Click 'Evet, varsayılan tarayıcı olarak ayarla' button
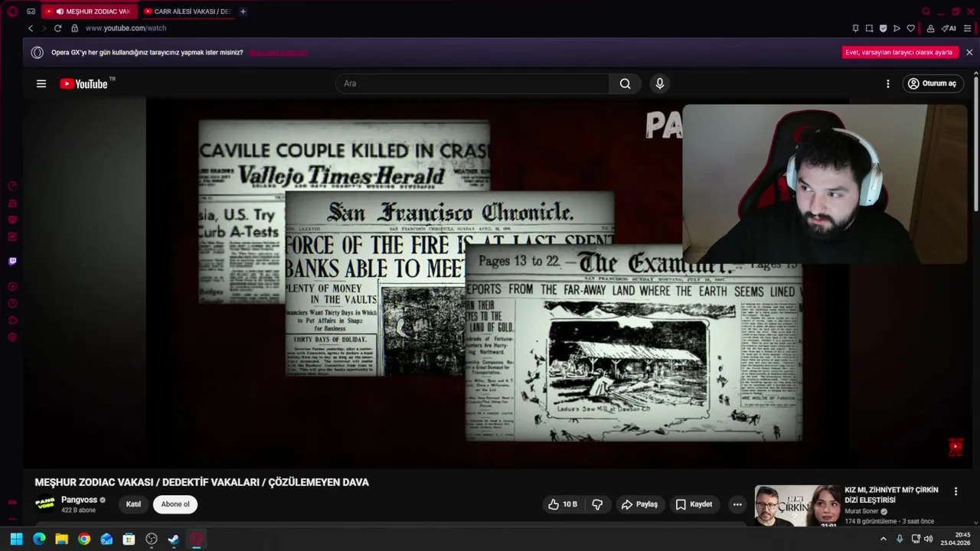Image resolution: width=980 pixels, height=551 pixels. pos(899,52)
